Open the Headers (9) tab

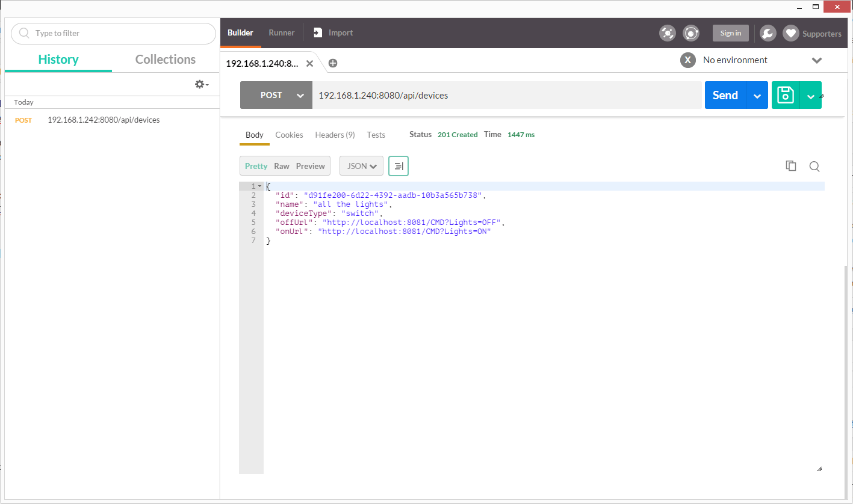pyautogui.click(x=335, y=135)
